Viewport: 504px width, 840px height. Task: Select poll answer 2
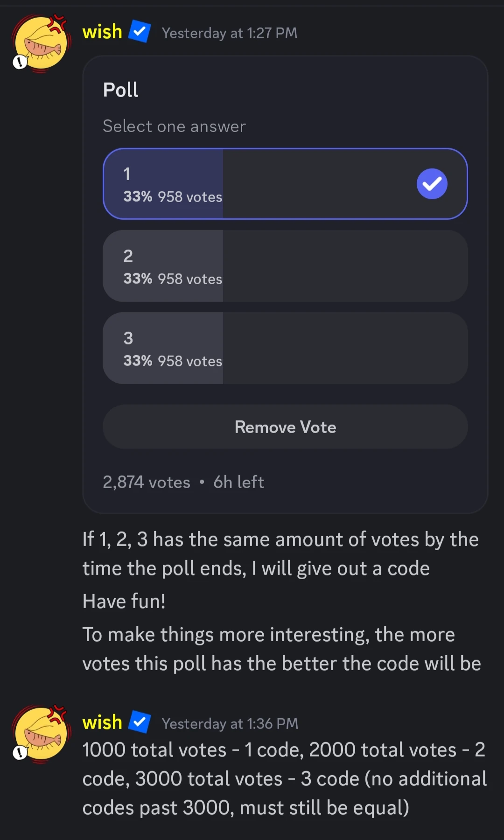click(285, 266)
